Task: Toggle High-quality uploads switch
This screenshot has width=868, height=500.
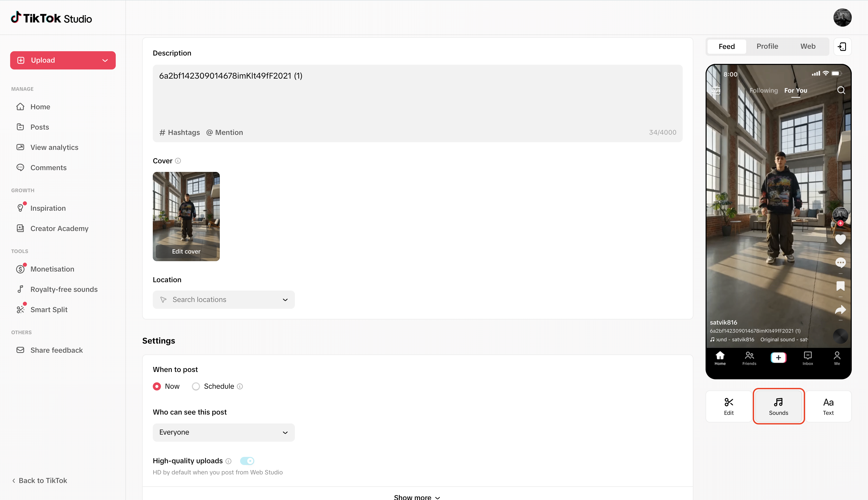Action: [247, 461]
